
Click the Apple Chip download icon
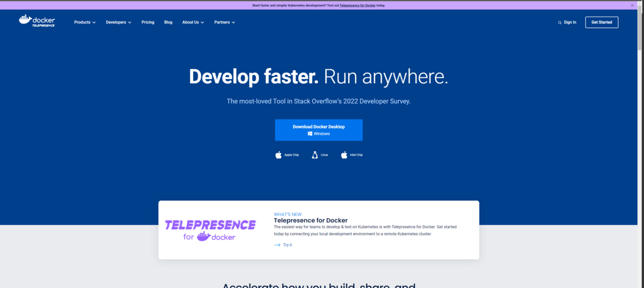(279, 155)
